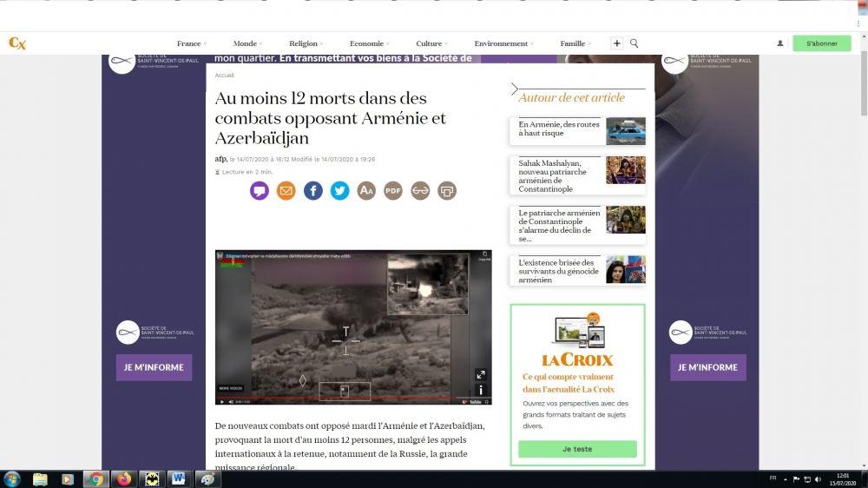Image resolution: width=868 pixels, height=488 pixels.
Task: Open the text size (Aa) option
Action: click(x=366, y=191)
